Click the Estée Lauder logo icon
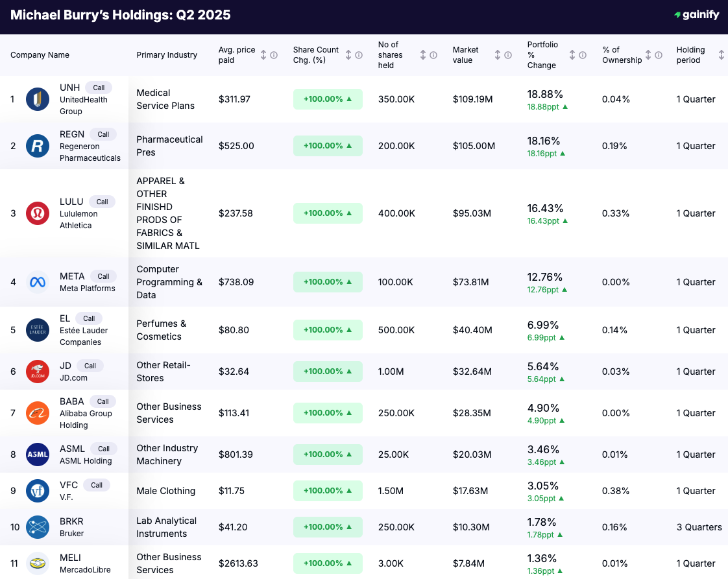 (x=38, y=330)
